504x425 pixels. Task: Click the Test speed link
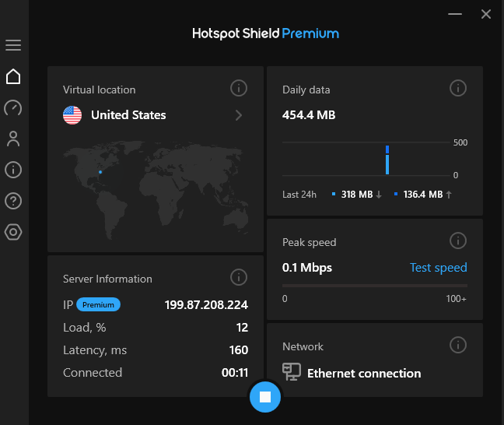(439, 268)
